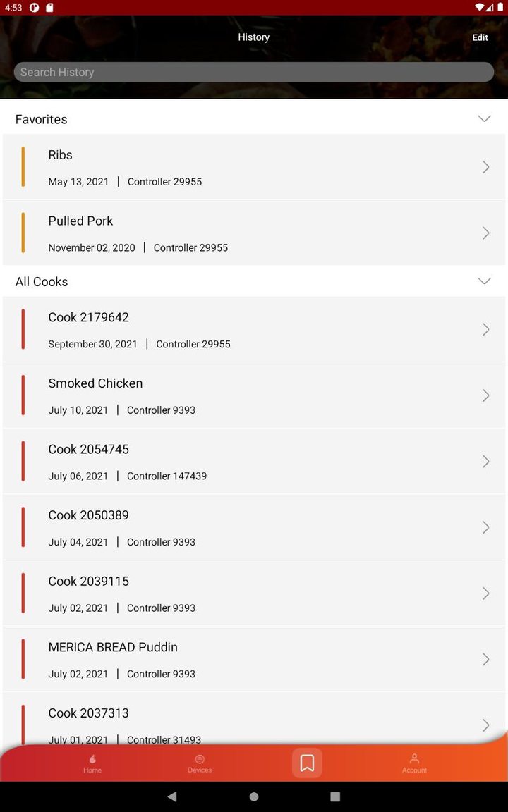Collapse the Favorites section
508x812 pixels.
484,119
